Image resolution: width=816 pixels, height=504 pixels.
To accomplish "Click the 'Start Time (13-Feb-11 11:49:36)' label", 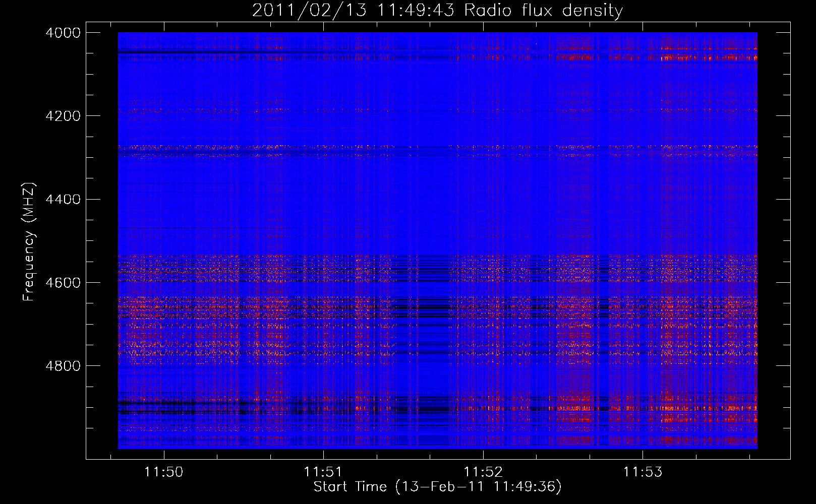I will [x=437, y=487].
